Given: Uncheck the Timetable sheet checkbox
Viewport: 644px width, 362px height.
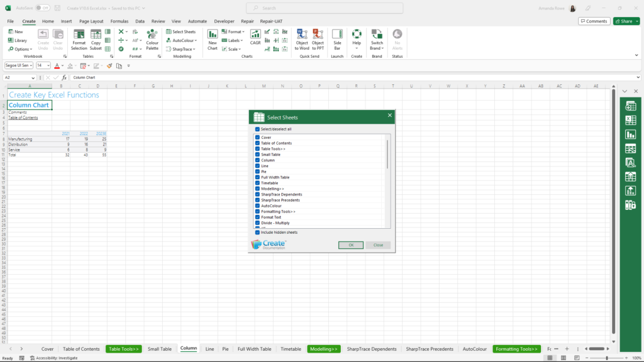Looking at the screenshot, I should (258, 183).
